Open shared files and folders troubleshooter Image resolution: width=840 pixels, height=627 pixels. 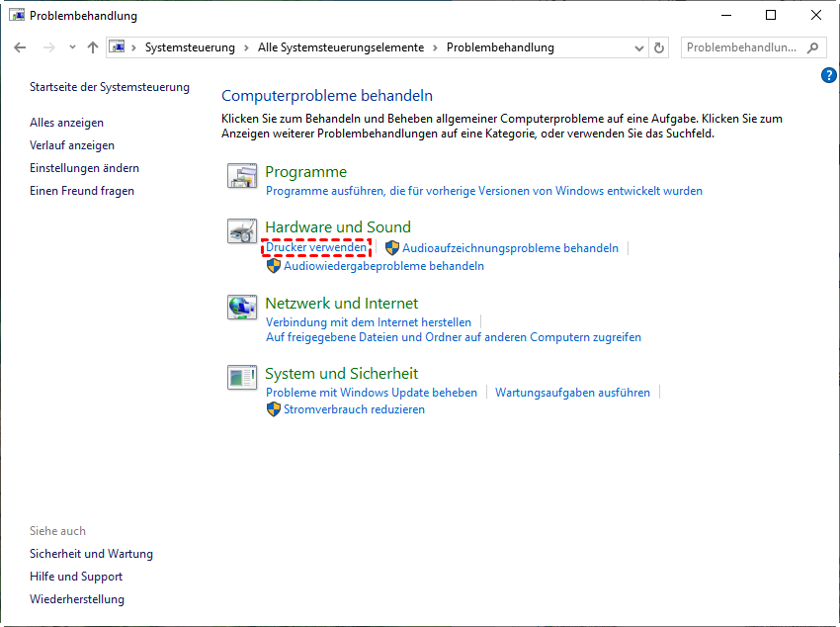tap(454, 337)
